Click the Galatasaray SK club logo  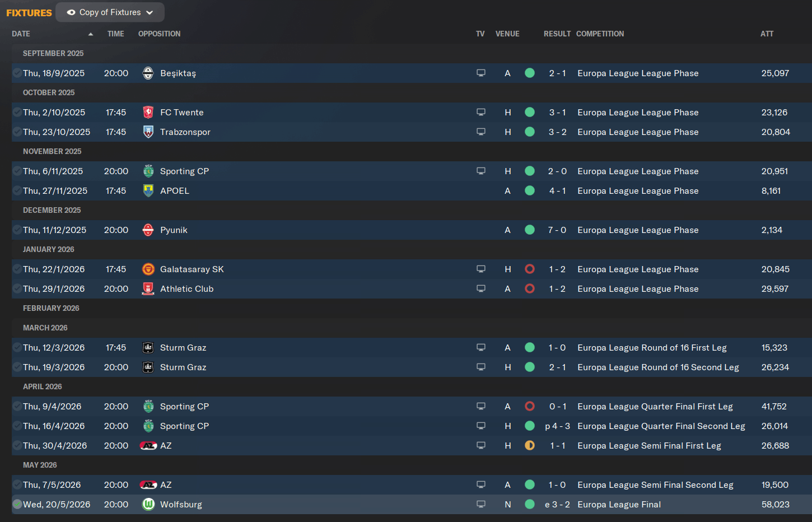click(x=148, y=269)
